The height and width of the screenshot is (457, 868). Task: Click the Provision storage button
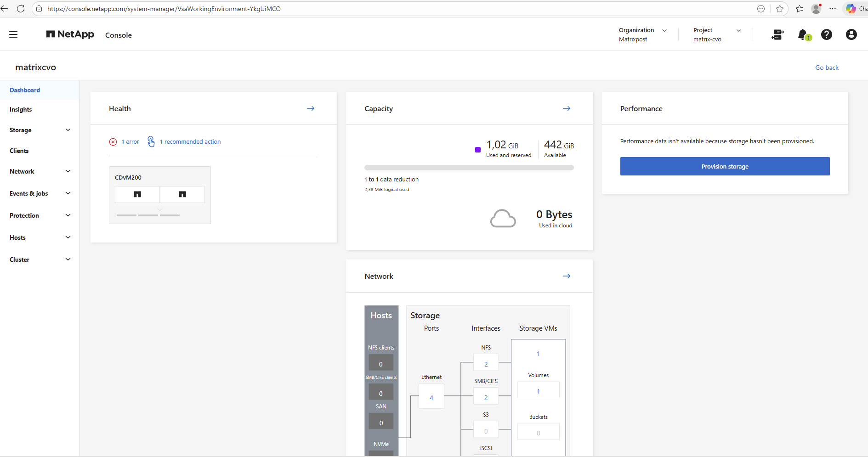[x=725, y=166]
